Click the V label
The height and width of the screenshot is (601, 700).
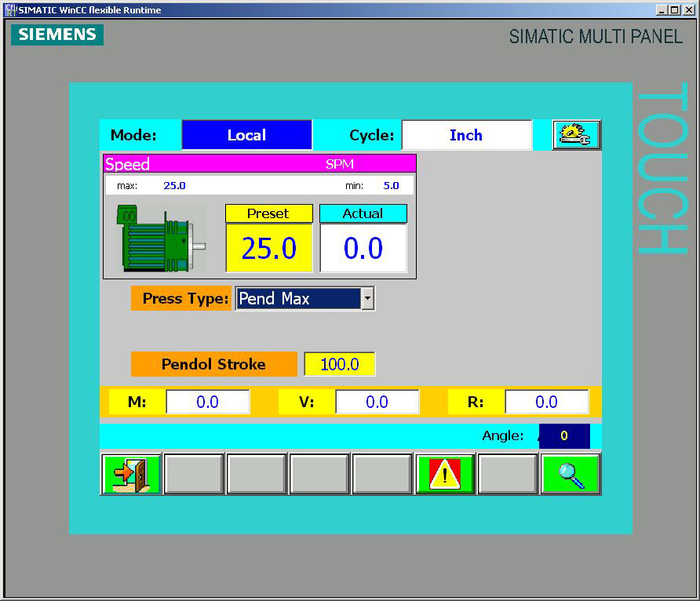307,402
